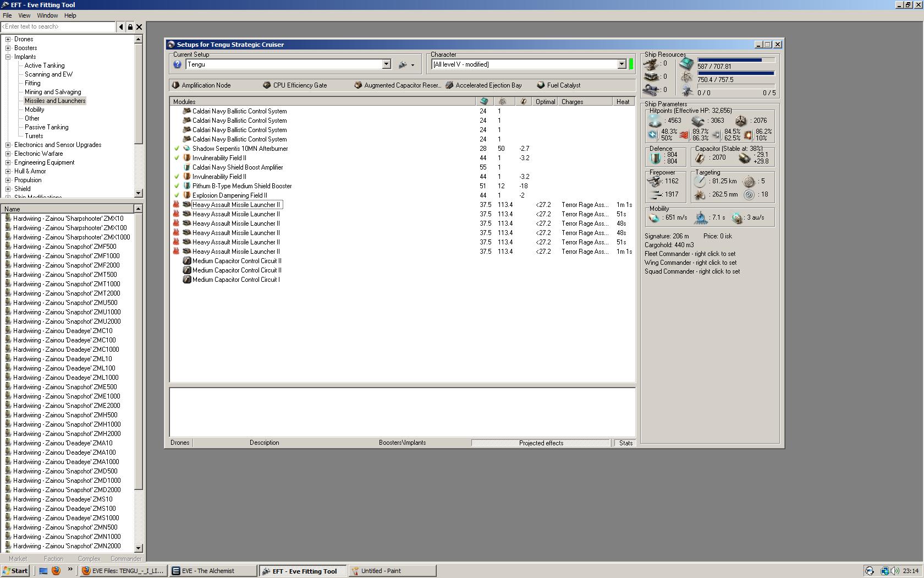Open the Help menu
The width and height of the screenshot is (924, 578).
pyautogui.click(x=70, y=15)
